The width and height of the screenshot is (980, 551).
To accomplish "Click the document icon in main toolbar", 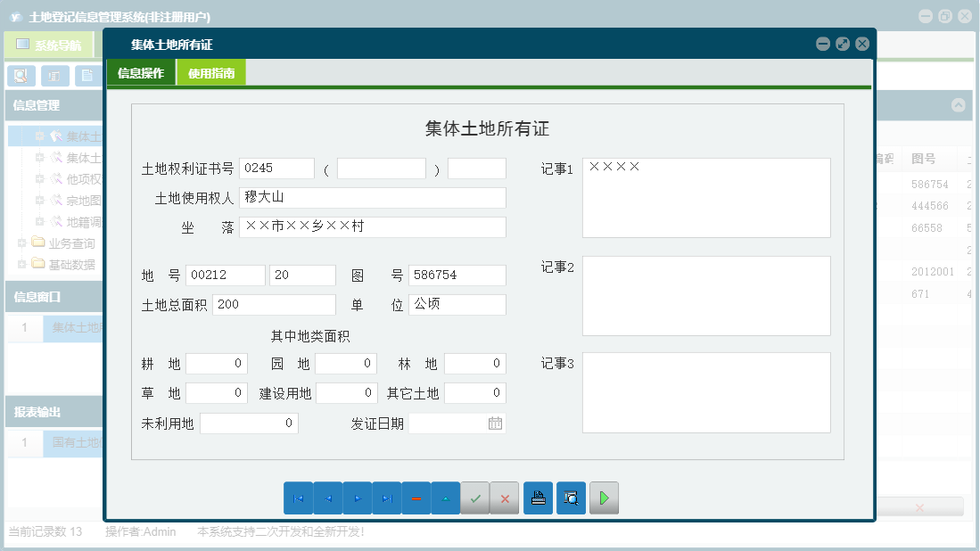I will [x=87, y=76].
